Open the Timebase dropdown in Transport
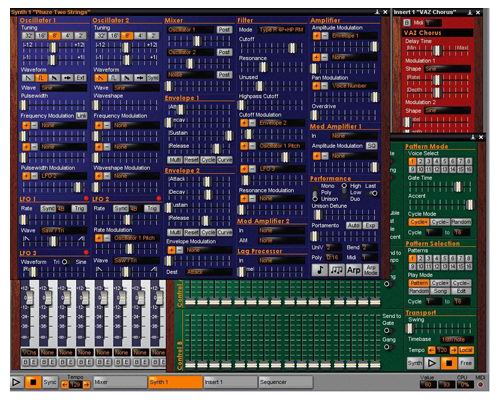Screen dimensions: 500x400 click(457, 339)
